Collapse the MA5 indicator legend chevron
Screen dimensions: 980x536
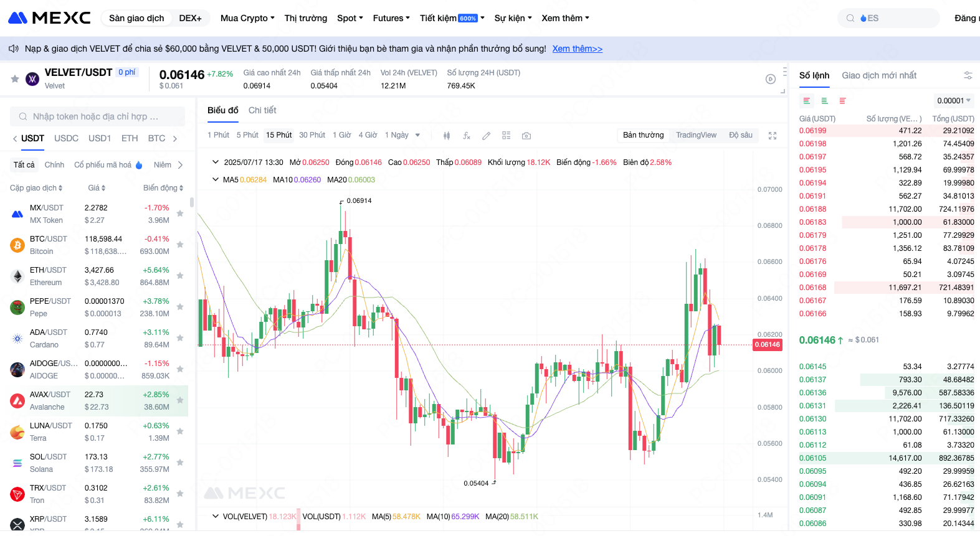pyautogui.click(x=216, y=179)
